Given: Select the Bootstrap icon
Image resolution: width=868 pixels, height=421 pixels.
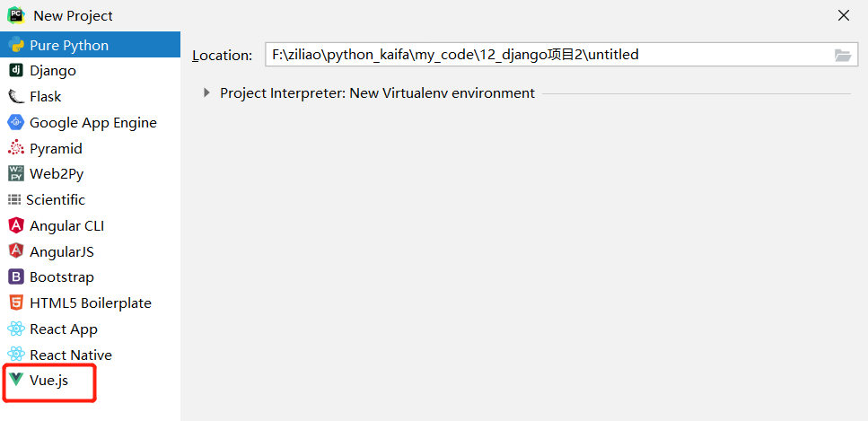Looking at the screenshot, I should point(16,277).
